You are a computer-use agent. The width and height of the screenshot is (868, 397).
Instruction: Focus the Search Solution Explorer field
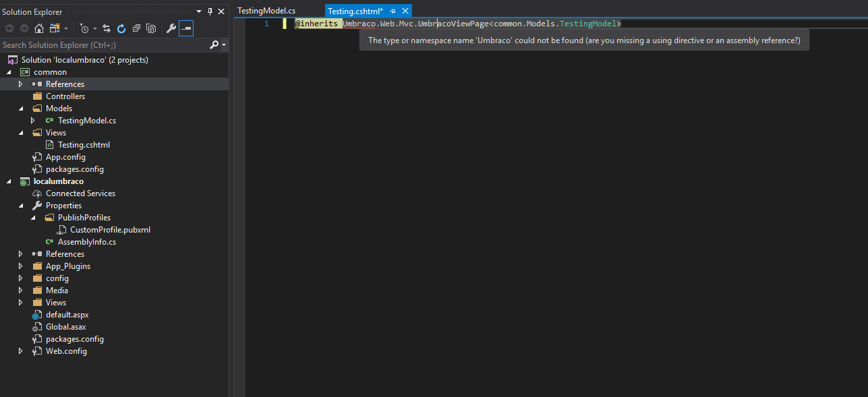[105, 44]
